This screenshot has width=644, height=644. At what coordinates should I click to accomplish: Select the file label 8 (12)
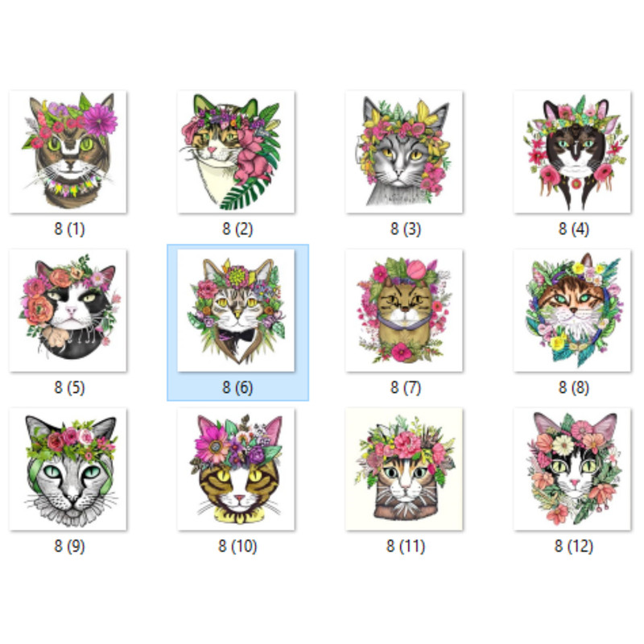pos(574,547)
